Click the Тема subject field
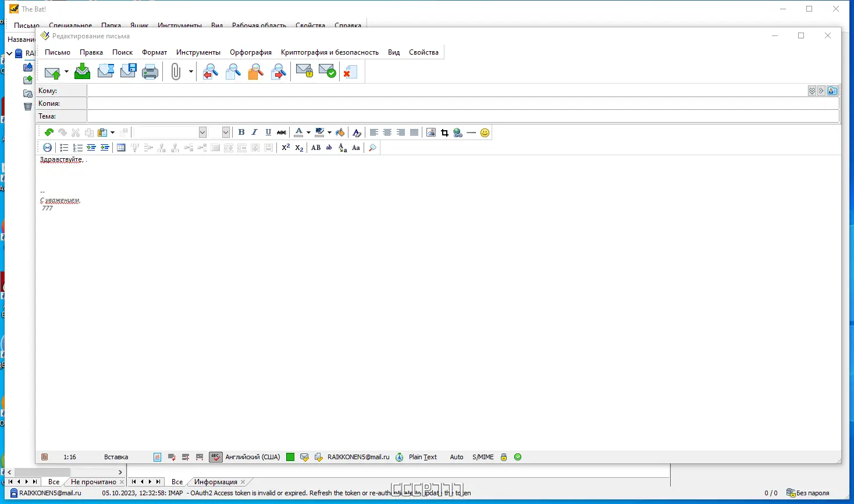 tap(463, 116)
